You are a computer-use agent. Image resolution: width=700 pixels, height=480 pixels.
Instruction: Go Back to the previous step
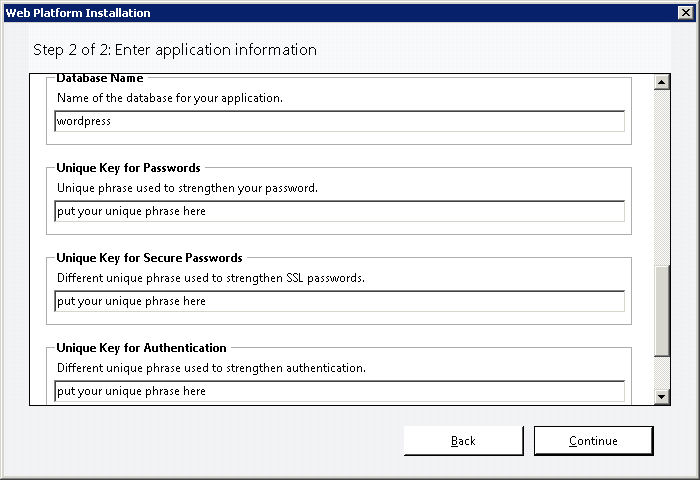click(x=463, y=441)
